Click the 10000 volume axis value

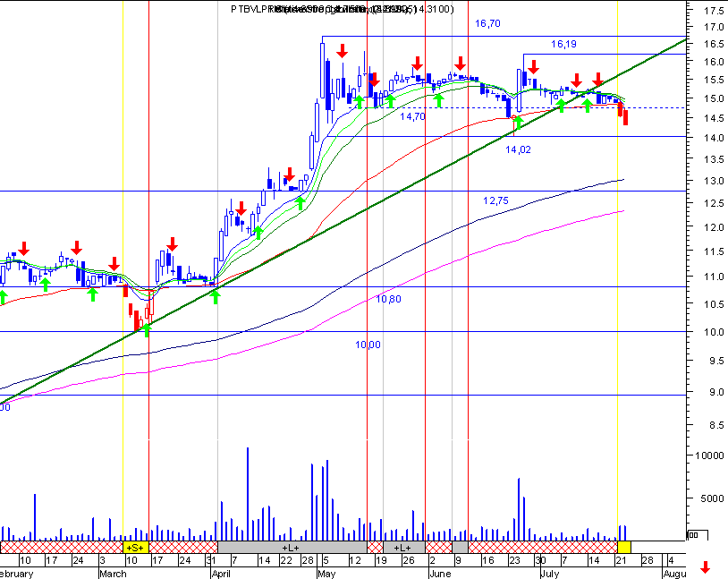pyautogui.click(x=709, y=456)
